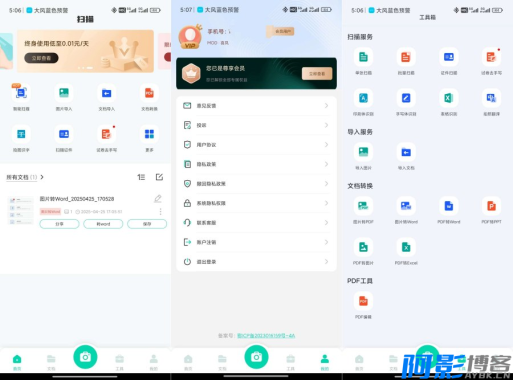Tap 导入图片 under 导入服务
Screen dimensions: 513x380
click(363, 152)
